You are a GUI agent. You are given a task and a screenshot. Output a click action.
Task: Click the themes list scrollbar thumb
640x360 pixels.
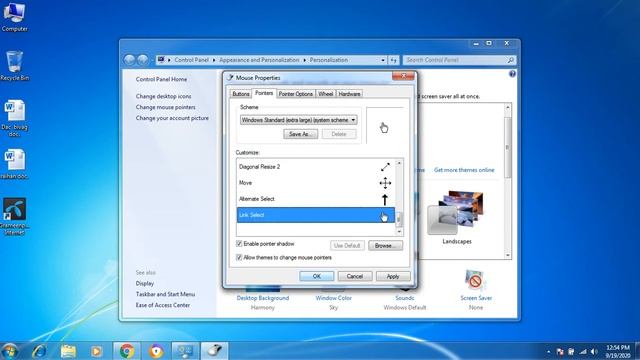[x=507, y=147]
